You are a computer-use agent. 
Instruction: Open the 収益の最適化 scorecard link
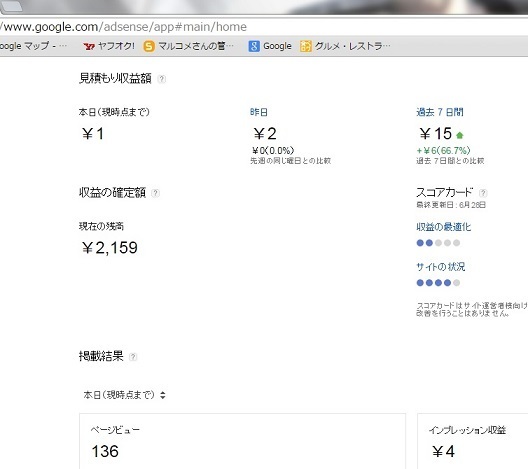click(443, 227)
